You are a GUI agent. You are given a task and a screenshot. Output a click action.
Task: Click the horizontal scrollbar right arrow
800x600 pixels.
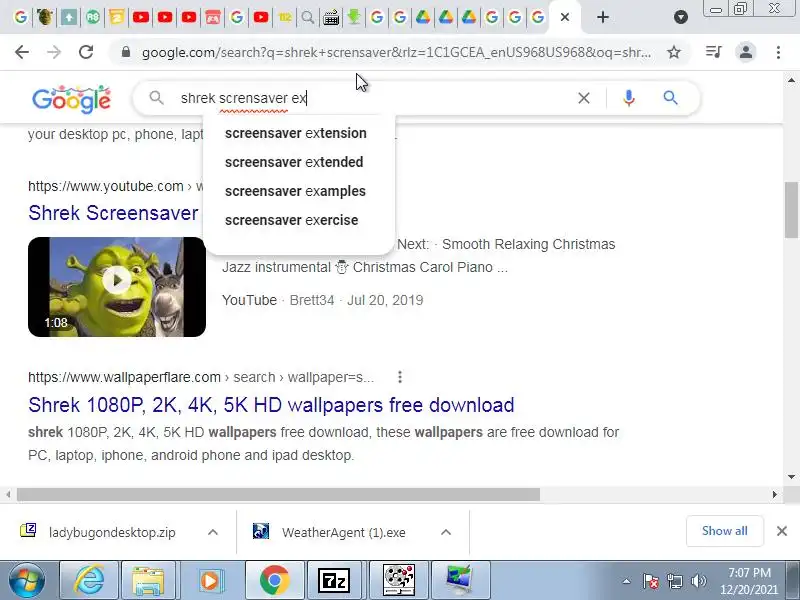[774, 494]
